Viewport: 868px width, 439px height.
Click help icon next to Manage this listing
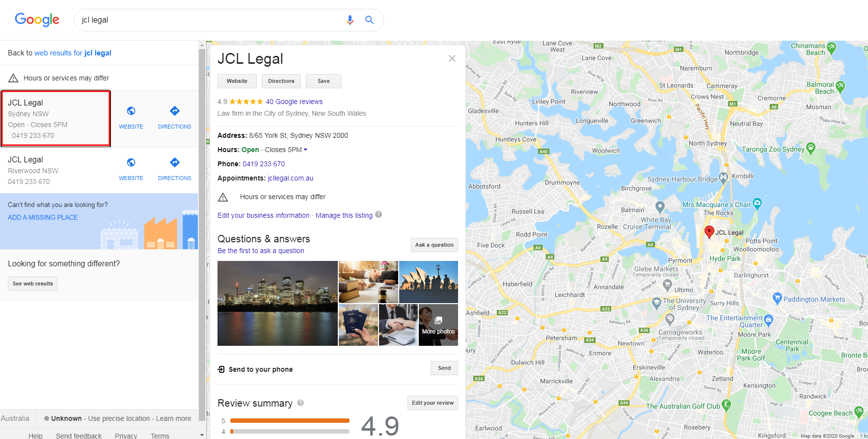(379, 215)
